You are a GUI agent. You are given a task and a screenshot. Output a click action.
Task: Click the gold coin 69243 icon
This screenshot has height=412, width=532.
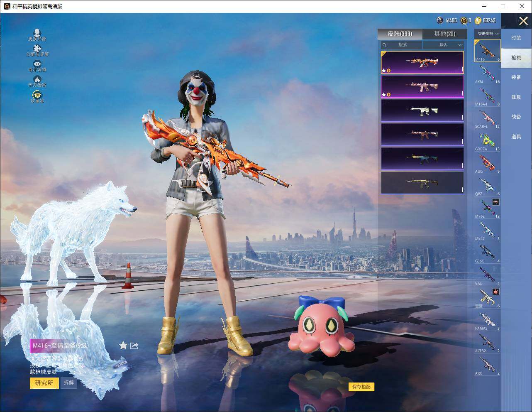pos(478,20)
